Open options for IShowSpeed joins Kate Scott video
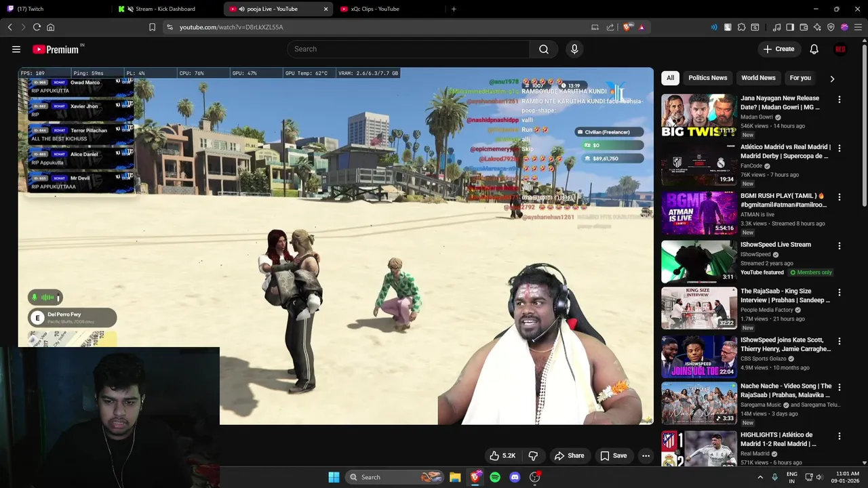 [840, 342]
